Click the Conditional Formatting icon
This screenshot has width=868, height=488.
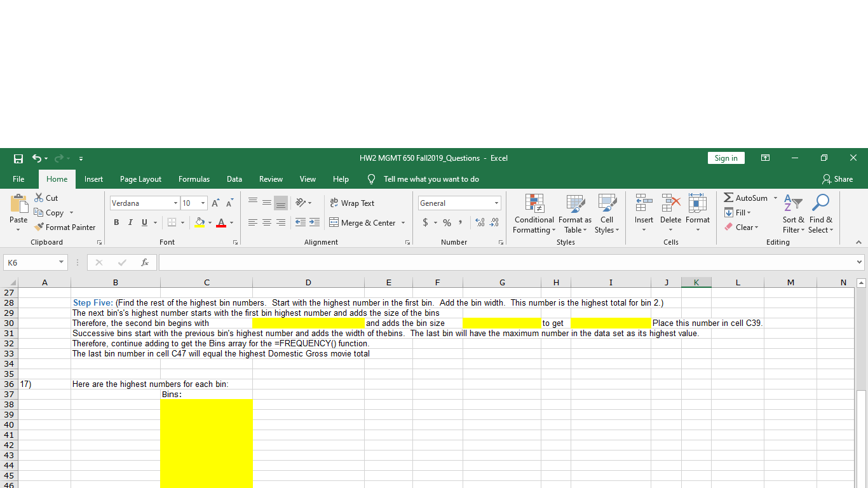(534, 203)
